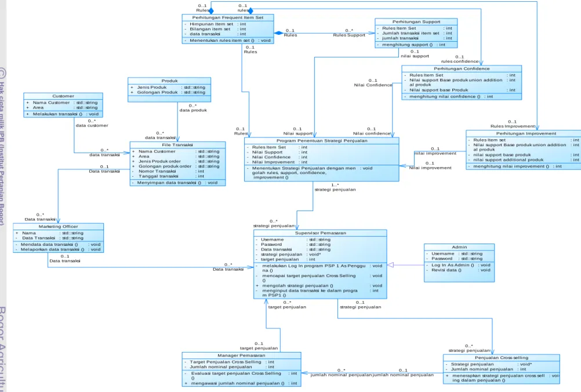Click the Marketing Officer class title
The width and height of the screenshot is (581, 392).
point(58,226)
